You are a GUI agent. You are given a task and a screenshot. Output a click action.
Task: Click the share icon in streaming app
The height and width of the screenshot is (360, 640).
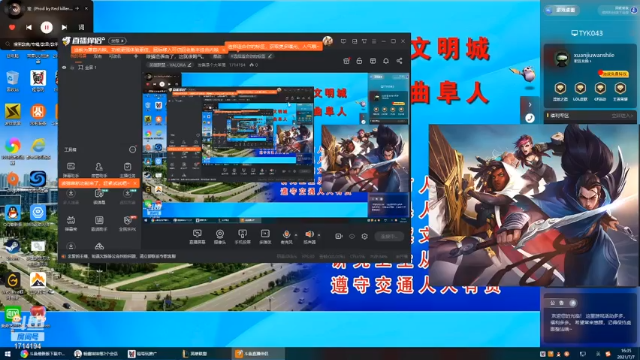click(399, 61)
